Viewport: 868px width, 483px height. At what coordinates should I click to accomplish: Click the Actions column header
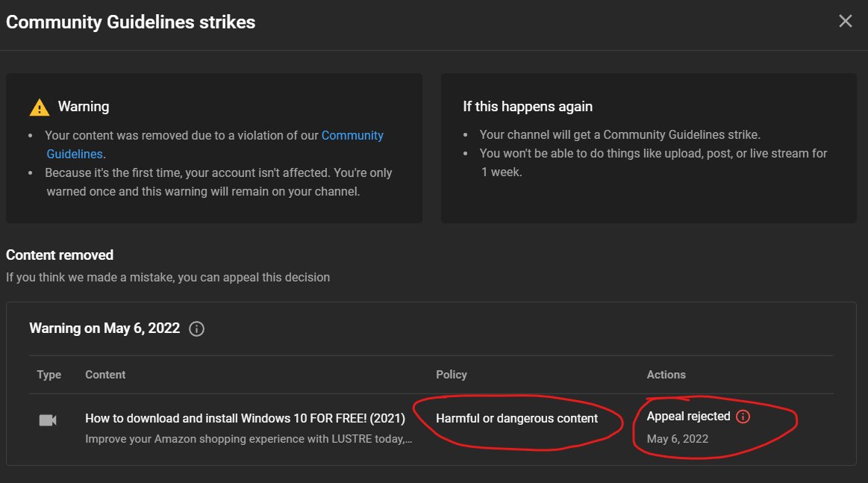tap(666, 375)
